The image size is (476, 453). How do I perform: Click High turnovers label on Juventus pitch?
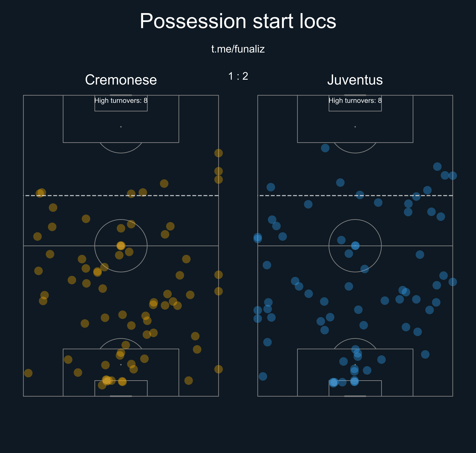355,101
